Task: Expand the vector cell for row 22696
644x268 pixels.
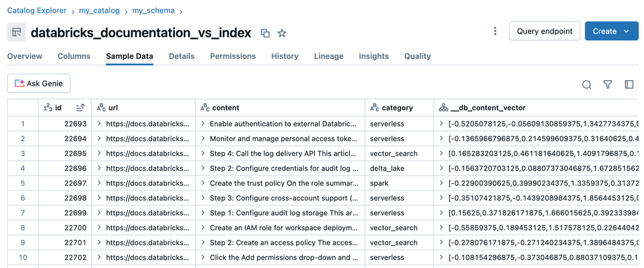Action: pyautogui.click(x=442, y=168)
